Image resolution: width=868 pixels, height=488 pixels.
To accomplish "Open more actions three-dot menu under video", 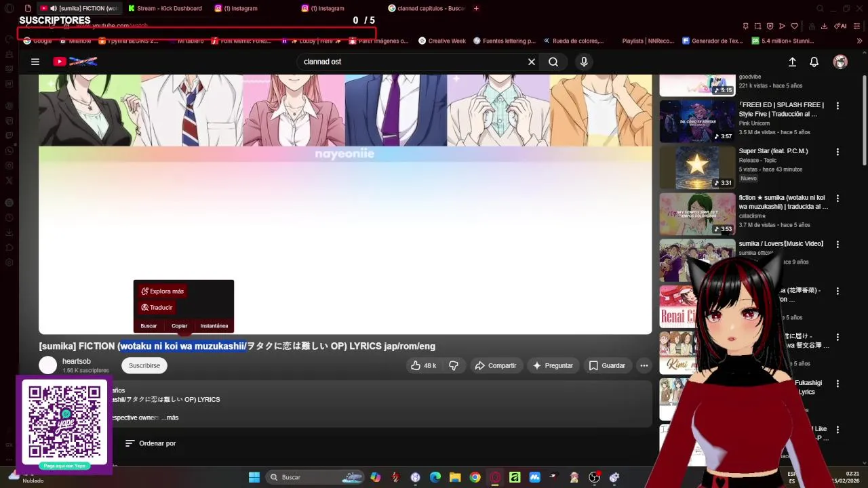I will coord(644,365).
